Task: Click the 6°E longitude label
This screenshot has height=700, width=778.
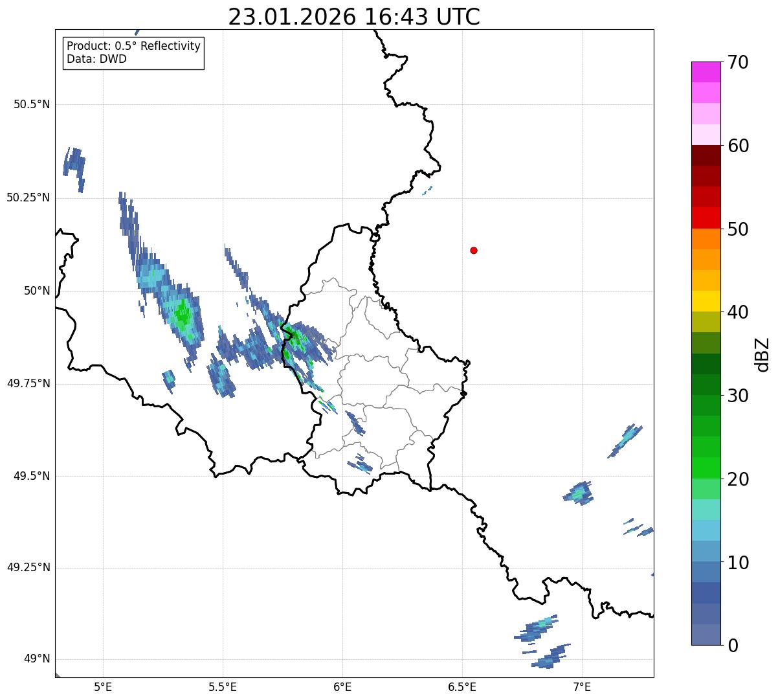Action: [342, 686]
